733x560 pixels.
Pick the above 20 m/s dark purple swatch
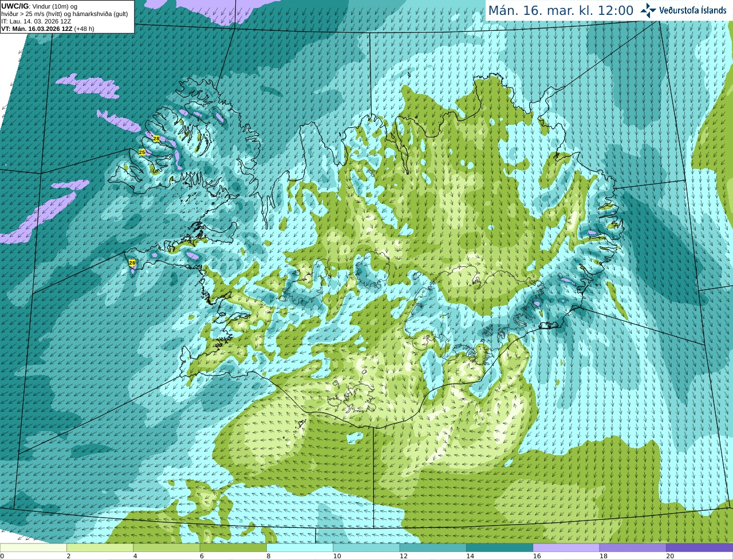pyautogui.click(x=699, y=547)
